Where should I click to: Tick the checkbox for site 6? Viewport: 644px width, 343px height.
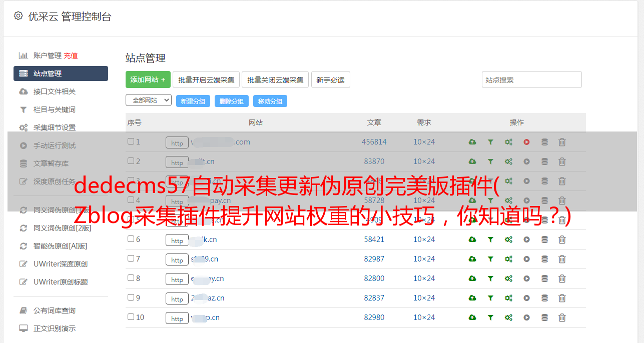coord(131,239)
